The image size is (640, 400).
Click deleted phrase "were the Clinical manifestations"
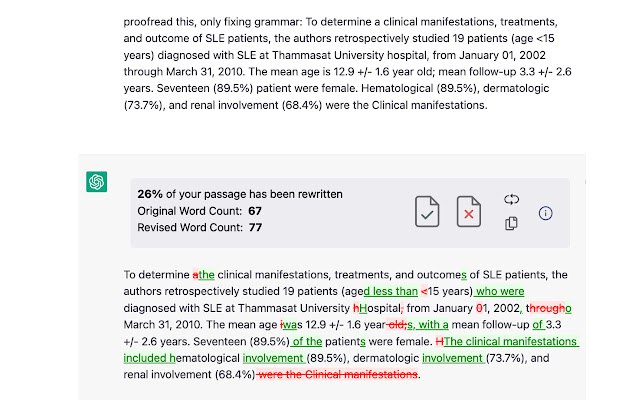pyautogui.click(x=338, y=375)
